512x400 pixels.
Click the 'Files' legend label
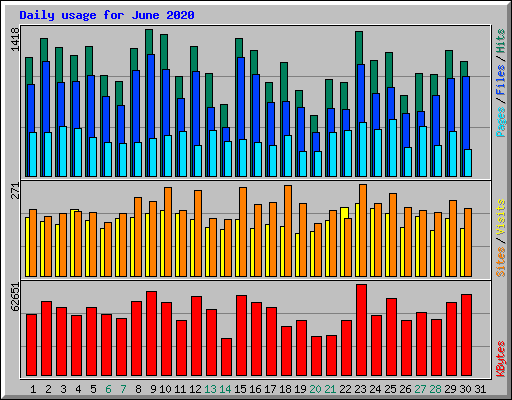point(501,80)
